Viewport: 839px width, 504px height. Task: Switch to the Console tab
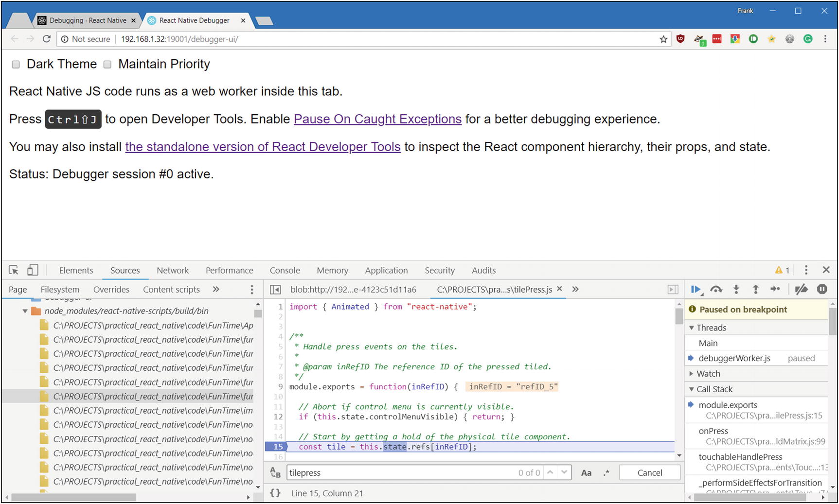tap(285, 271)
